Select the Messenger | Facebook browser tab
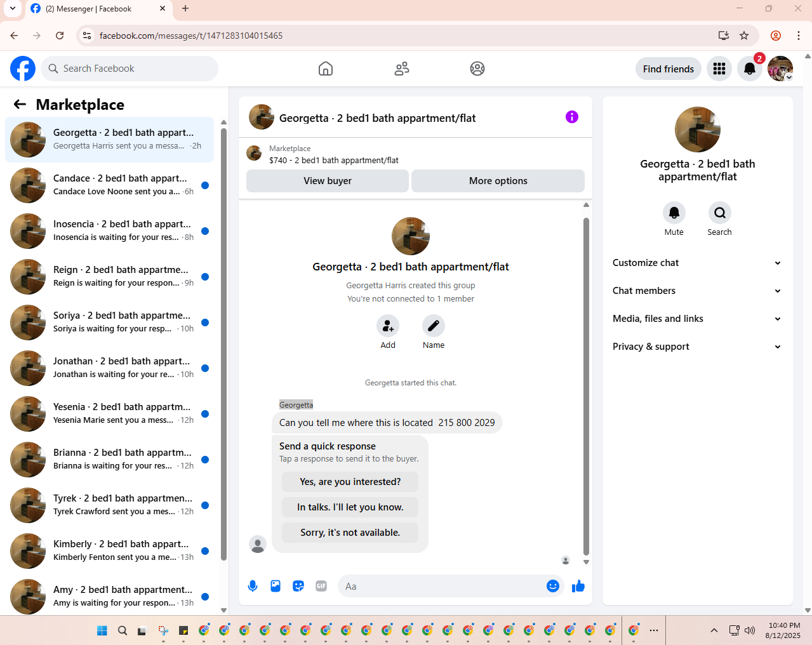 click(99, 9)
